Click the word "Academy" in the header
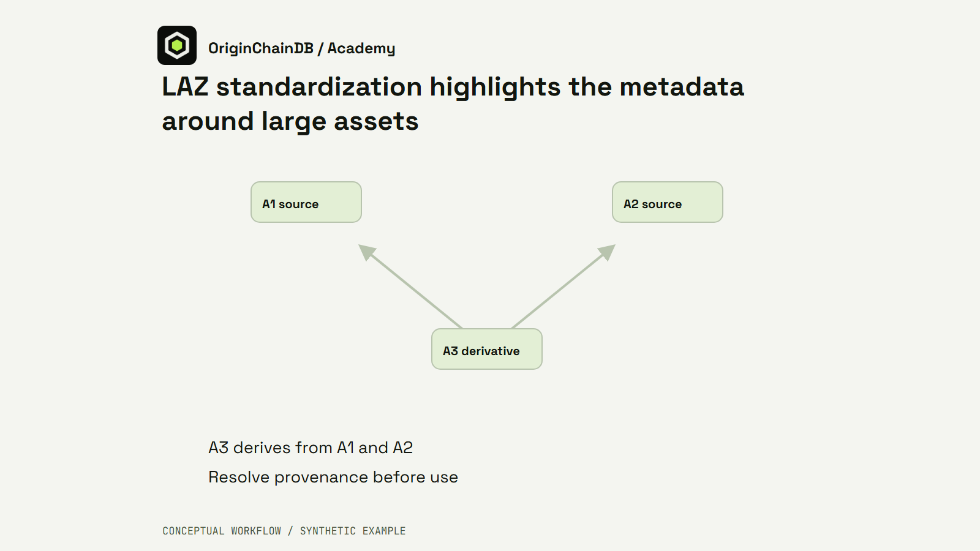This screenshot has height=551, width=980. pyautogui.click(x=361, y=48)
